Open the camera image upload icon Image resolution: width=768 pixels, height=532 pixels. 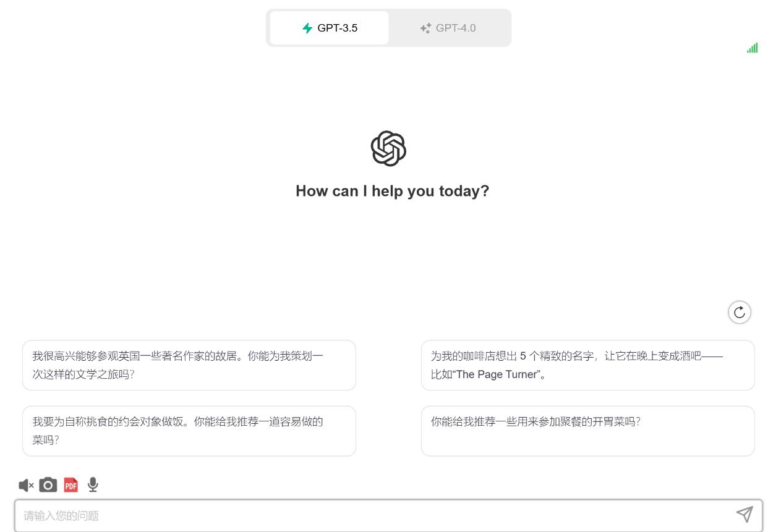pos(48,485)
